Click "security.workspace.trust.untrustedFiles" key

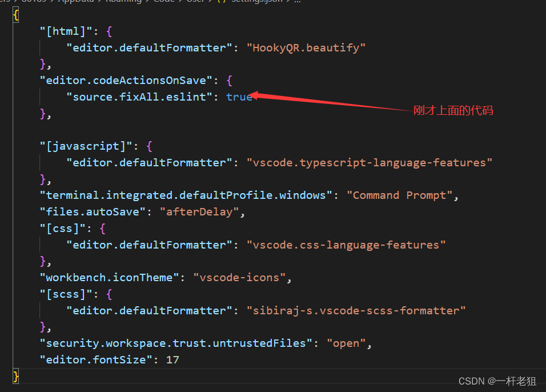click(x=176, y=343)
